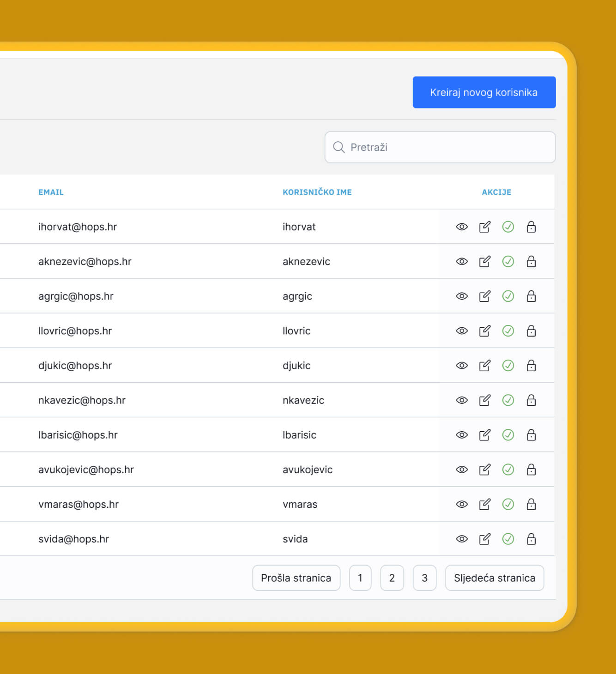
Task: Click the check circle icon for agrgic
Action: [x=508, y=296]
